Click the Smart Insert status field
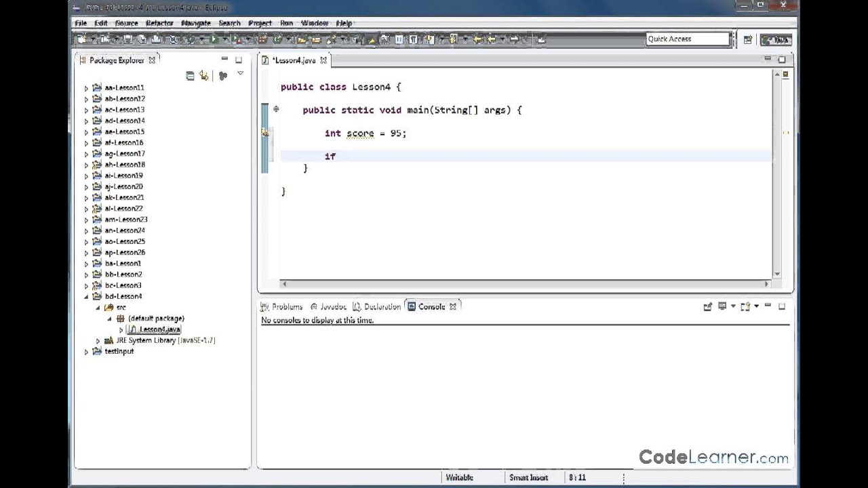 (x=528, y=478)
